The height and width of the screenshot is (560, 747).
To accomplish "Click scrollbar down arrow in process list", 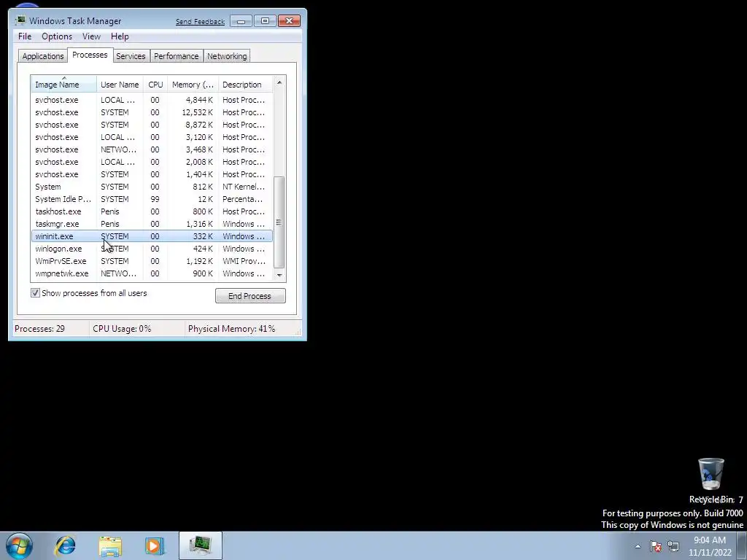I will point(279,275).
